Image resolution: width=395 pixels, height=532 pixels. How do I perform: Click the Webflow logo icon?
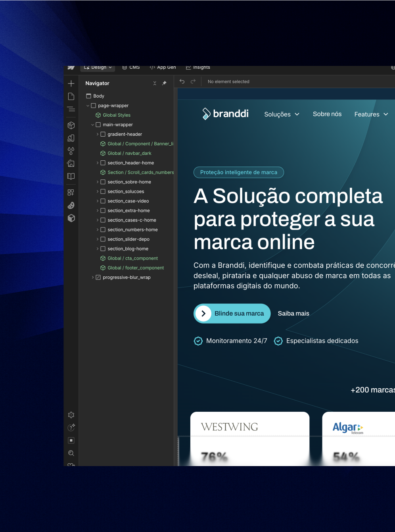tap(71, 67)
